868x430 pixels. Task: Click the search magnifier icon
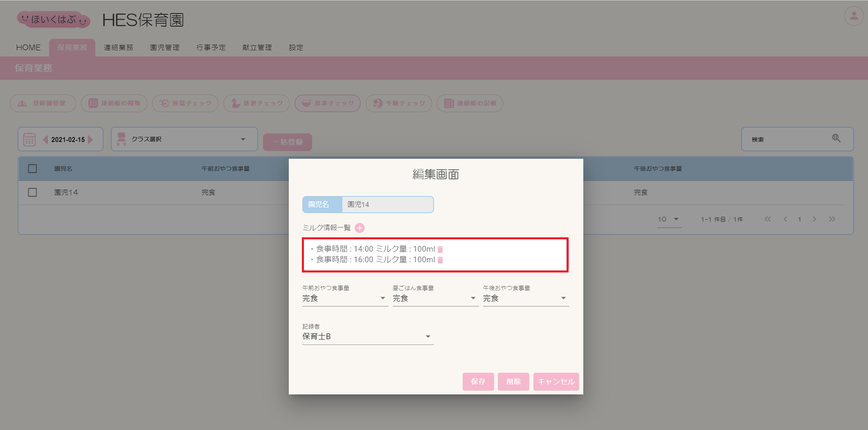coord(836,139)
